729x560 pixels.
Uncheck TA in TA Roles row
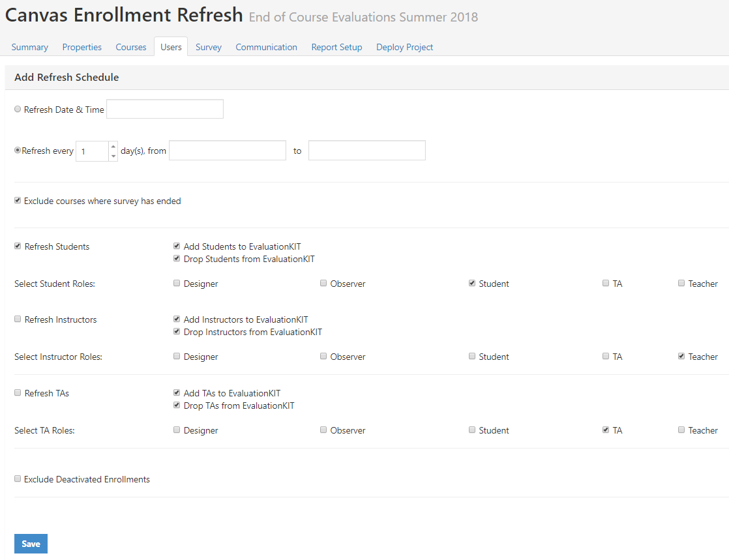coord(605,430)
